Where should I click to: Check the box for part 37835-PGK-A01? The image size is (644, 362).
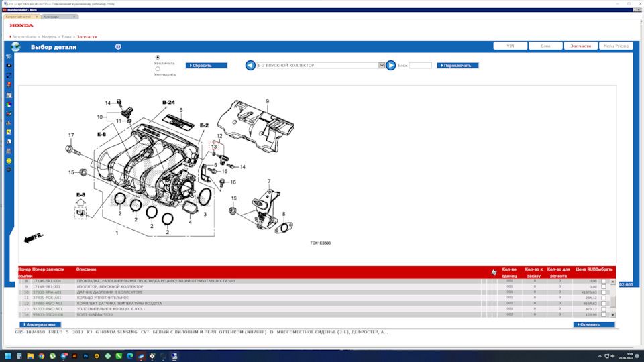pyautogui.click(x=603, y=298)
